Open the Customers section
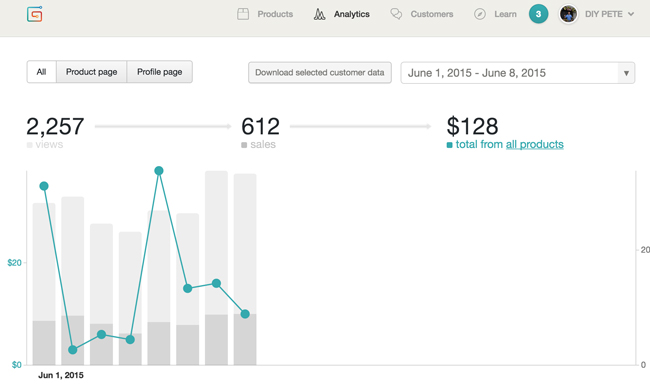 pyautogui.click(x=432, y=14)
